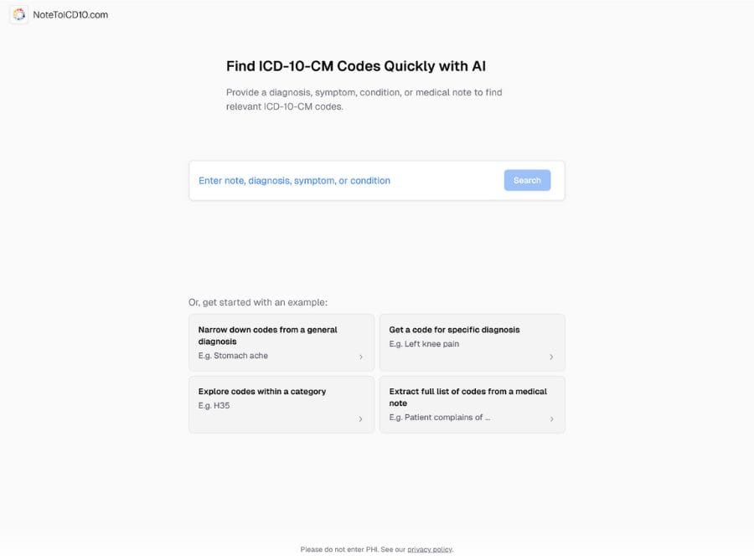Image resolution: width=754 pixels, height=560 pixels.
Task: Click the chevron on the Left knee pain card
Action: pyautogui.click(x=551, y=357)
